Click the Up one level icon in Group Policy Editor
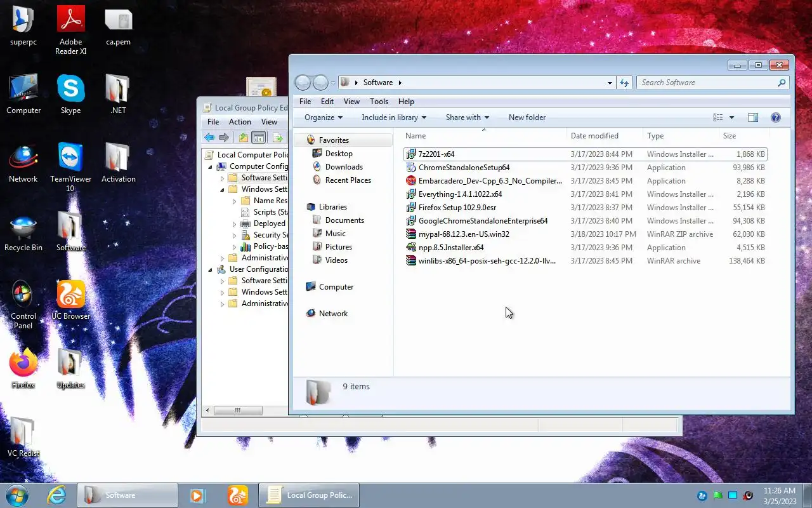Viewport: 812px width, 508px height. click(244, 137)
